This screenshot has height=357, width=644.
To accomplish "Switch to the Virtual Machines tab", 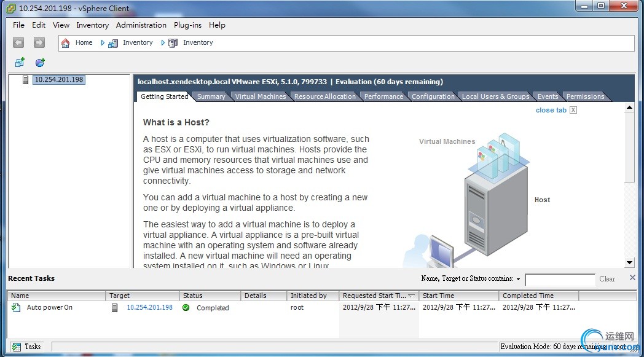I will pyautogui.click(x=261, y=96).
